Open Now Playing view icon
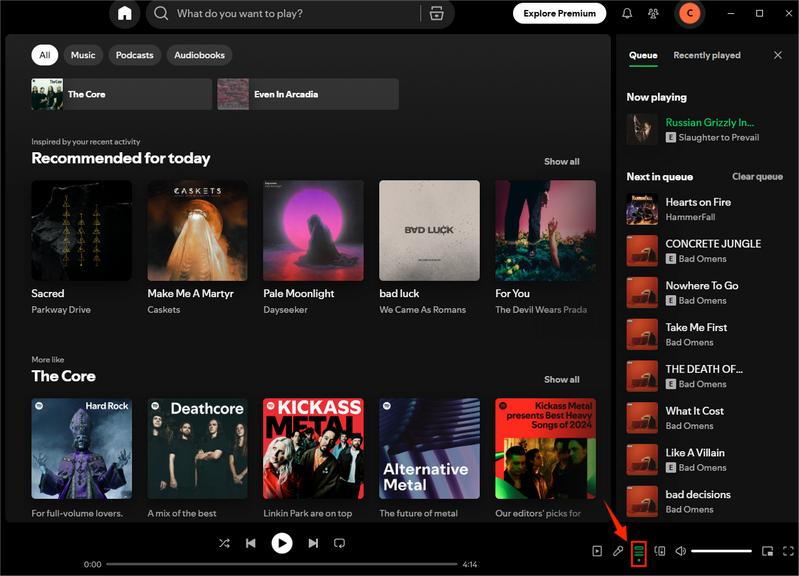 coord(597,551)
